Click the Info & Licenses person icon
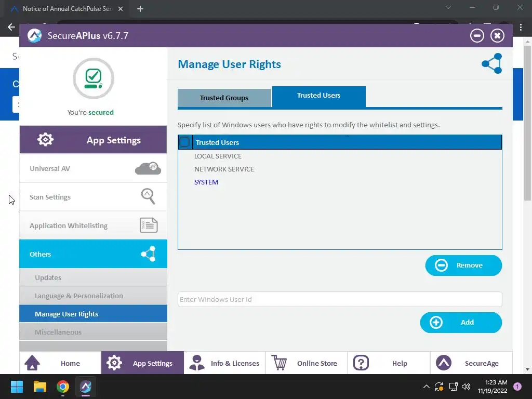This screenshot has height=399, width=532. [x=196, y=363]
